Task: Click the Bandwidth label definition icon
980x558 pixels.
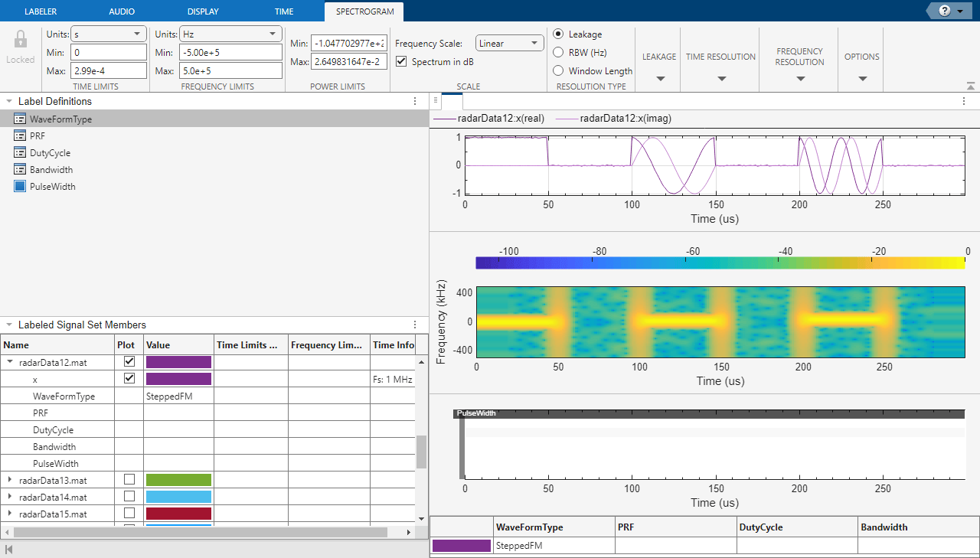Action: coord(21,169)
